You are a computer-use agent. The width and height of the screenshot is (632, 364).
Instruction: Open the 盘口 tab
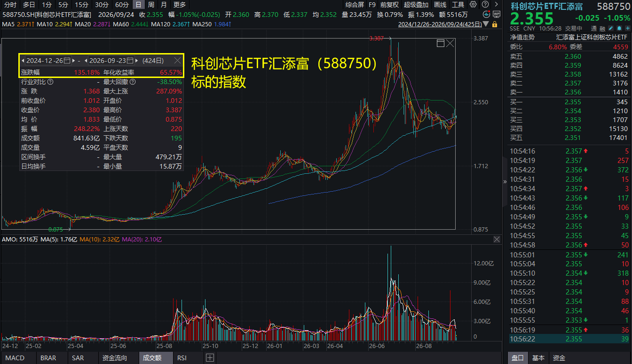[517, 358]
